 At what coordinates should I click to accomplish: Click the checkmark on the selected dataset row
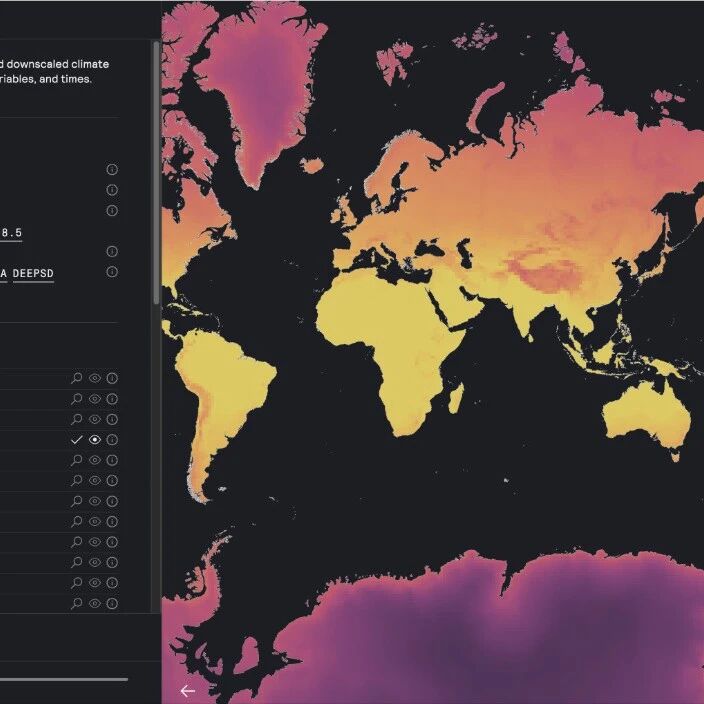click(x=76, y=440)
